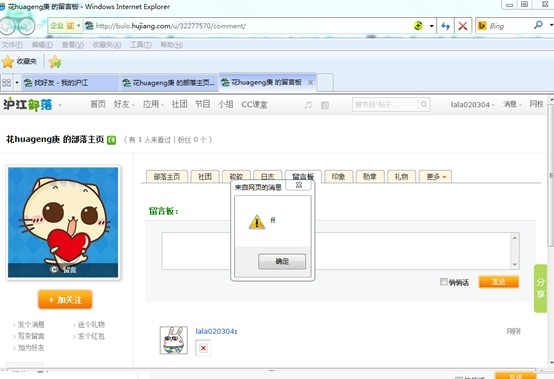Open the quick tabs grid icon
Viewport: 554px width, 379px height.
click(x=7, y=83)
